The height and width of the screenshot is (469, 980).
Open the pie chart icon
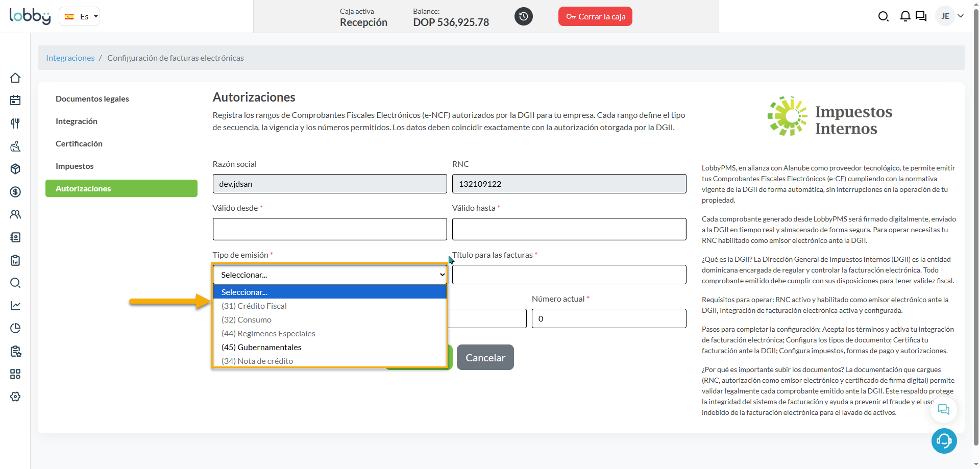(x=15, y=328)
